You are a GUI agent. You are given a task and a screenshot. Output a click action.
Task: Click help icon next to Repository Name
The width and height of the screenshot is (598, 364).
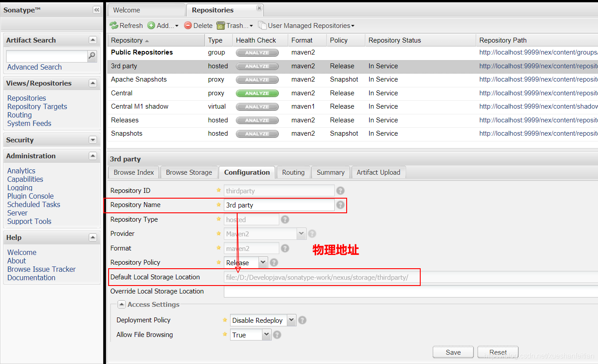point(340,205)
